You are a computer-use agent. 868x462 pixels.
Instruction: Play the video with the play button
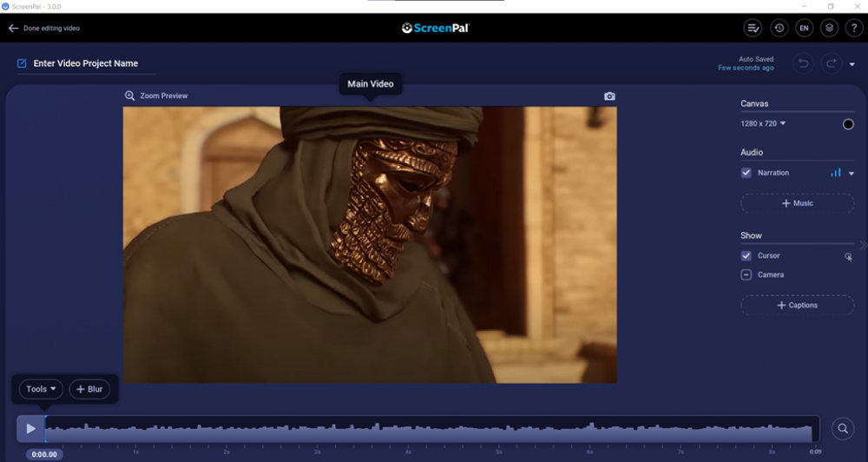coord(30,429)
